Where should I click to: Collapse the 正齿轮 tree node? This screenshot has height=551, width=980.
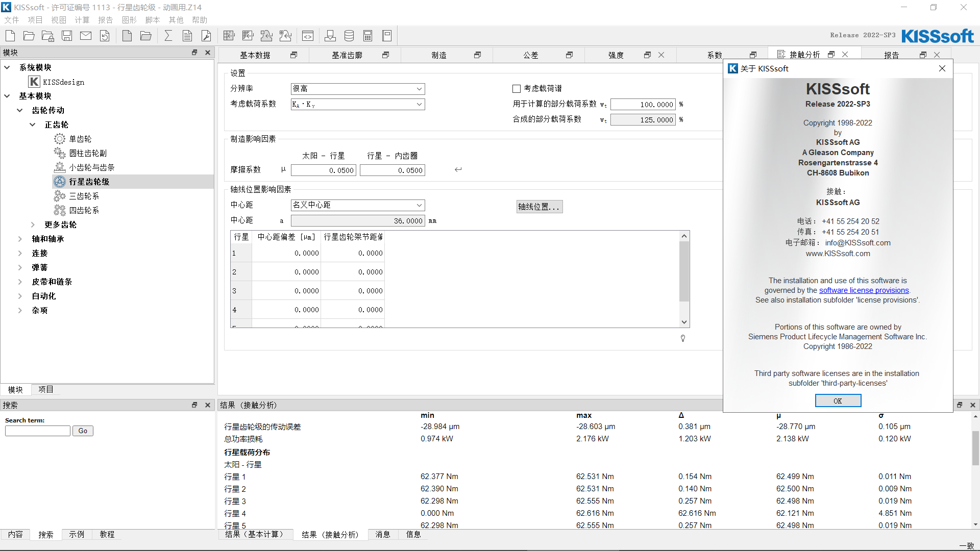pos(33,124)
